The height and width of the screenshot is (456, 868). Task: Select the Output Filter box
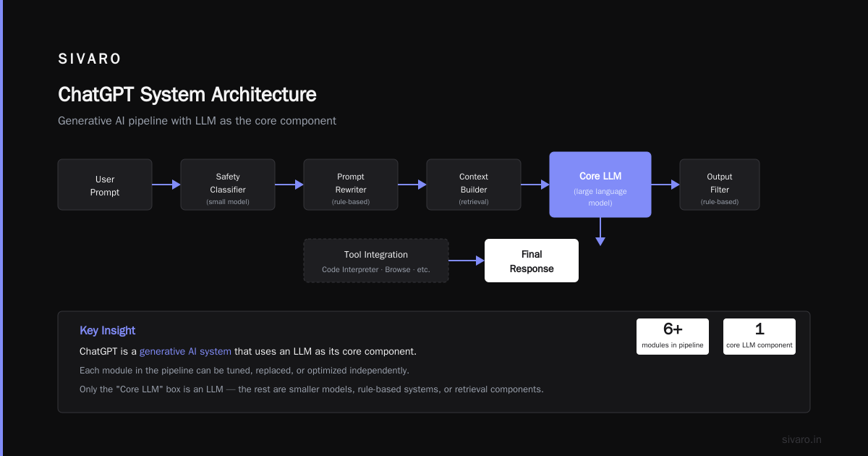click(x=720, y=185)
